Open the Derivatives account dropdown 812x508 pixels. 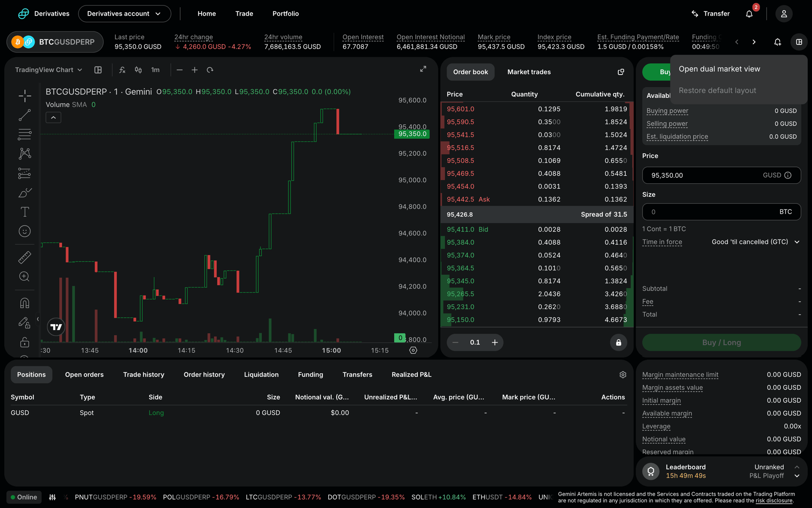(x=124, y=14)
